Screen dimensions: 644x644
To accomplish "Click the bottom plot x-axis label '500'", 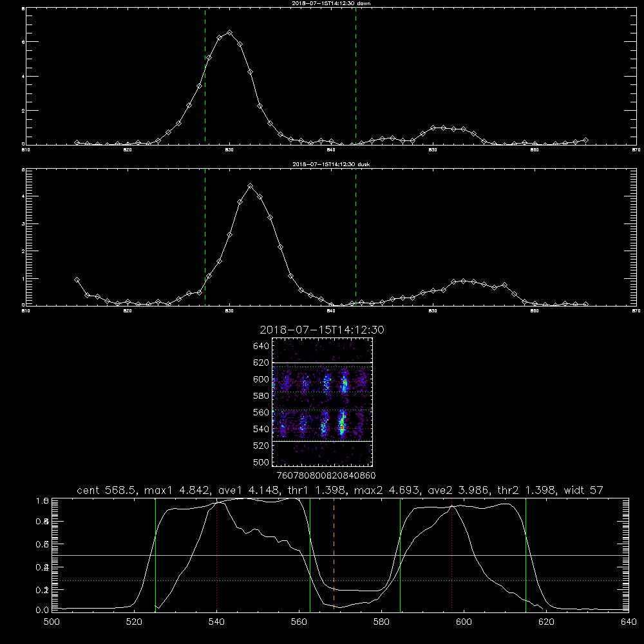I will 52,621.
